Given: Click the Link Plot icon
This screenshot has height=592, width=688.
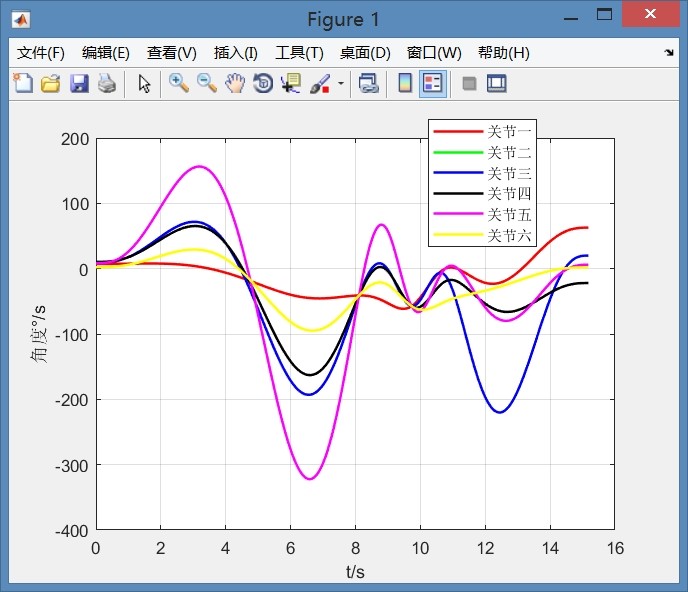Looking at the screenshot, I should [x=368, y=83].
